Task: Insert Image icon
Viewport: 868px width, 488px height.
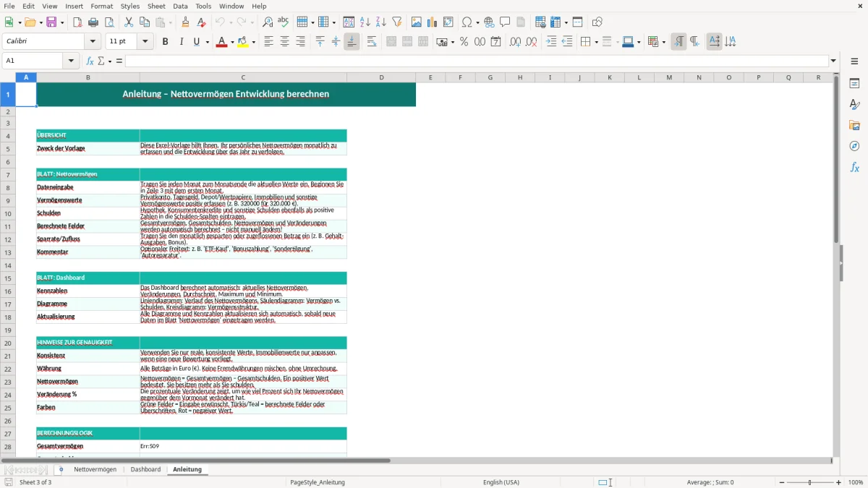Action: click(416, 22)
